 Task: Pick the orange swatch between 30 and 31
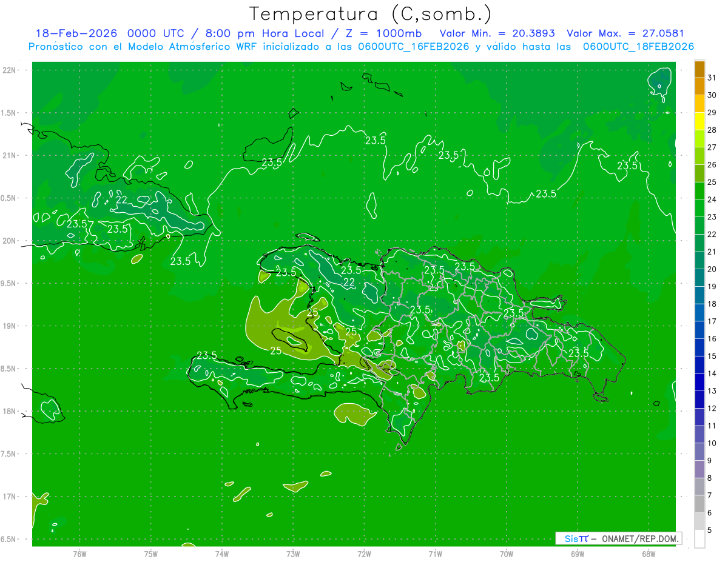699,87
